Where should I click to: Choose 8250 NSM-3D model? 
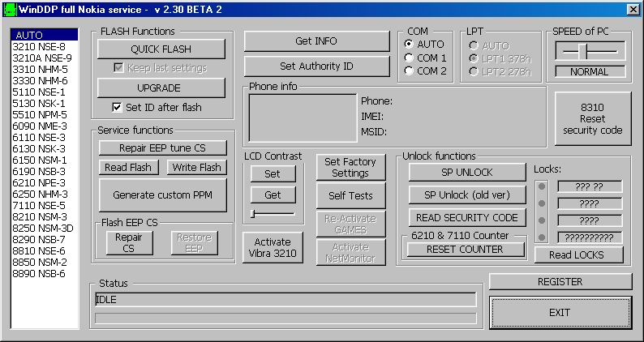pos(45,229)
